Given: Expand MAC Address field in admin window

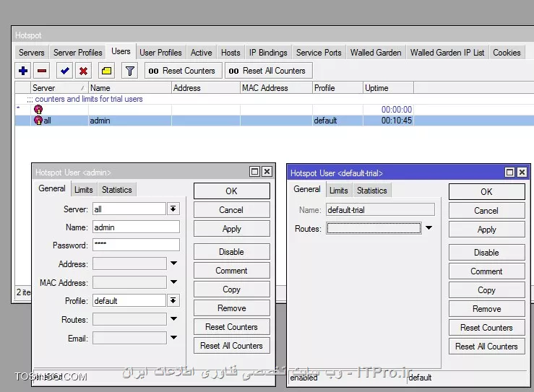Looking at the screenshot, I should click(x=173, y=282).
